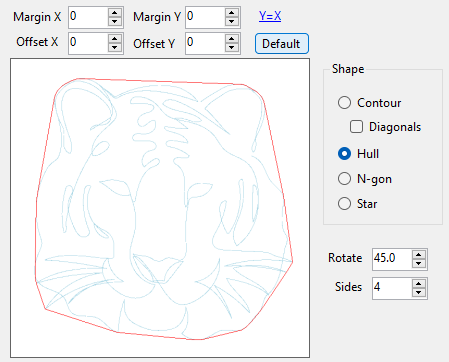
Task: Click inside the Rotate value field
Action: coord(392,259)
